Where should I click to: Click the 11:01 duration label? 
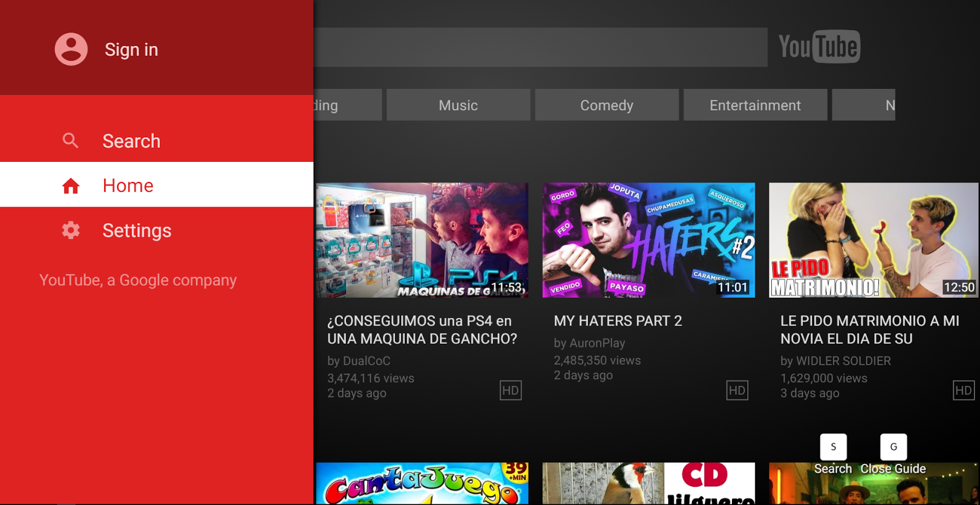(x=733, y=287)
